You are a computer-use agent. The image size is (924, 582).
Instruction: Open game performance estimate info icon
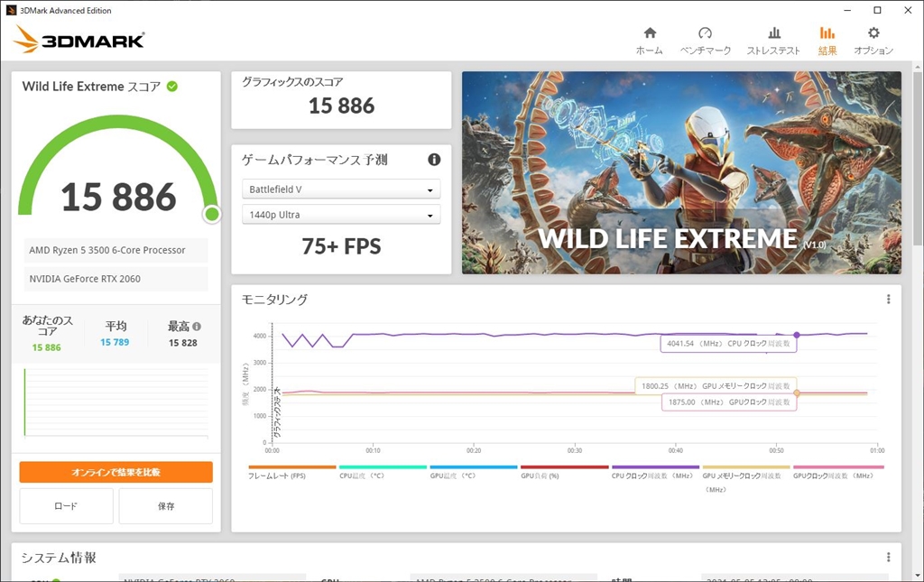(434, 160)
